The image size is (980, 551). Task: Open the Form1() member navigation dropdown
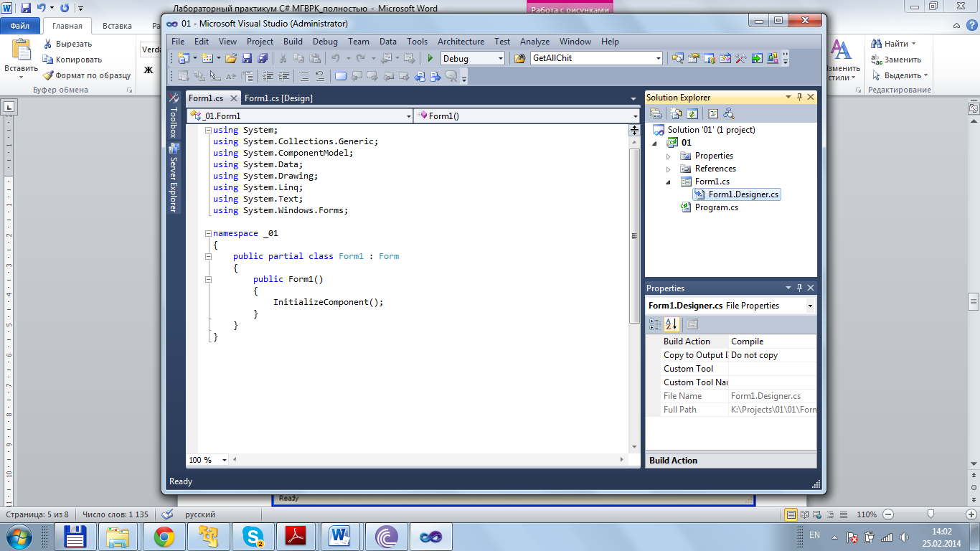click(635, 116)
